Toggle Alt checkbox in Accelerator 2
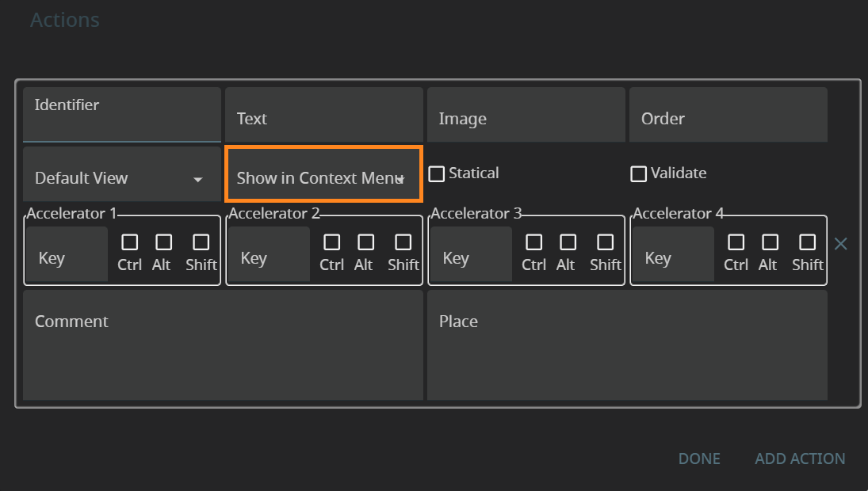 tap(365, 242)
